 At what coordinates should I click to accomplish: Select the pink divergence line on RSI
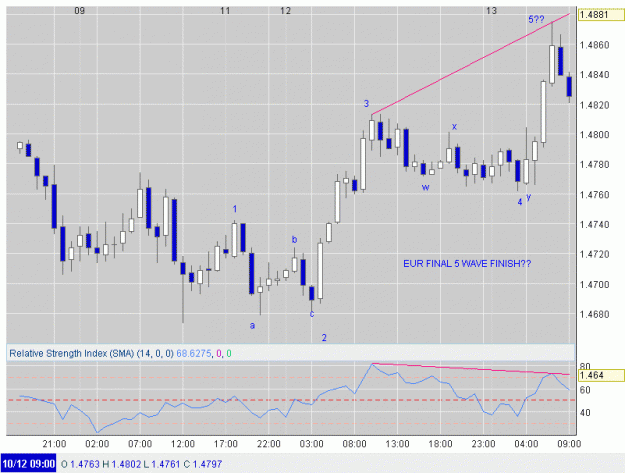(x=470, y=369)
